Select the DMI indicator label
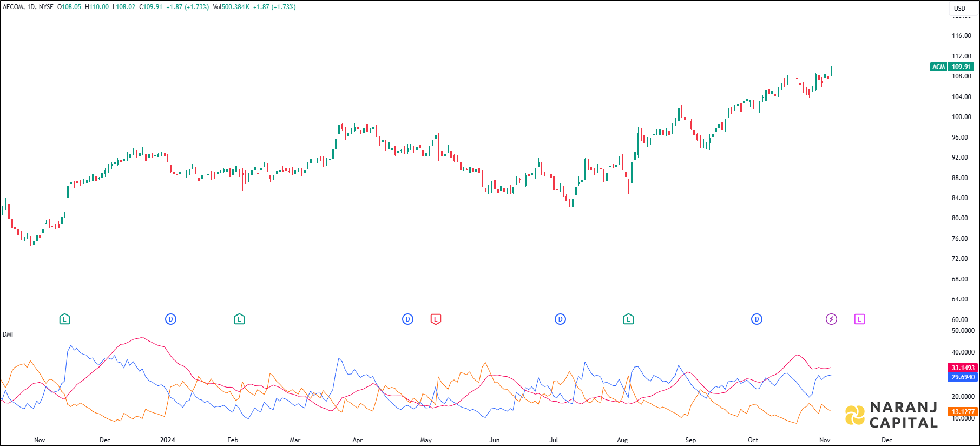Image resolution: width=980 pixels, height=446 pixels. pyautogui.click(x=8, y=334)
